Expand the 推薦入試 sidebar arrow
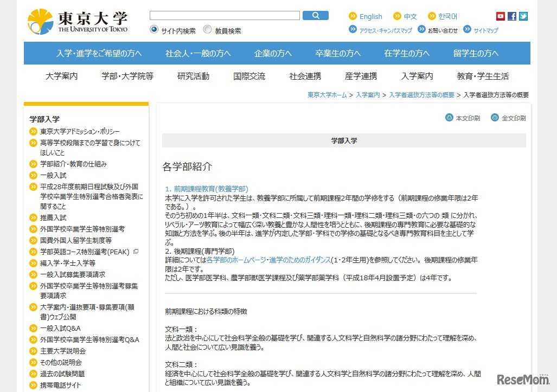 point(34,217)
